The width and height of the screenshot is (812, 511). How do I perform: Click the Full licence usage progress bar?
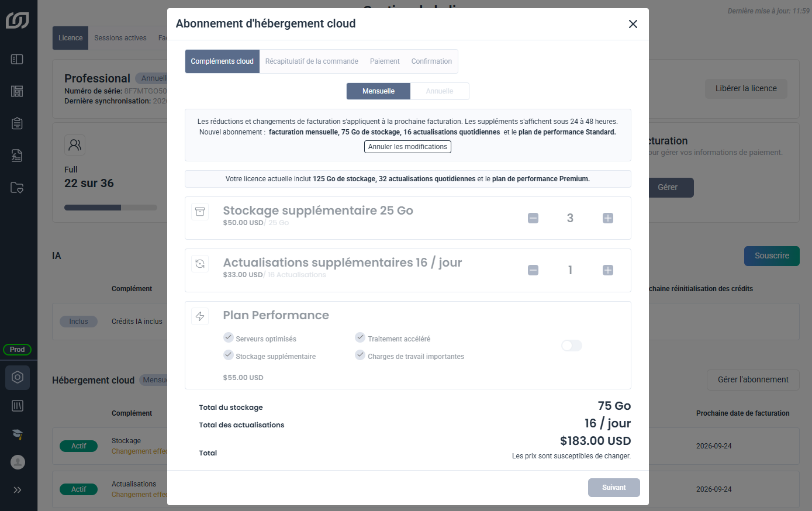tap(110, 208)
